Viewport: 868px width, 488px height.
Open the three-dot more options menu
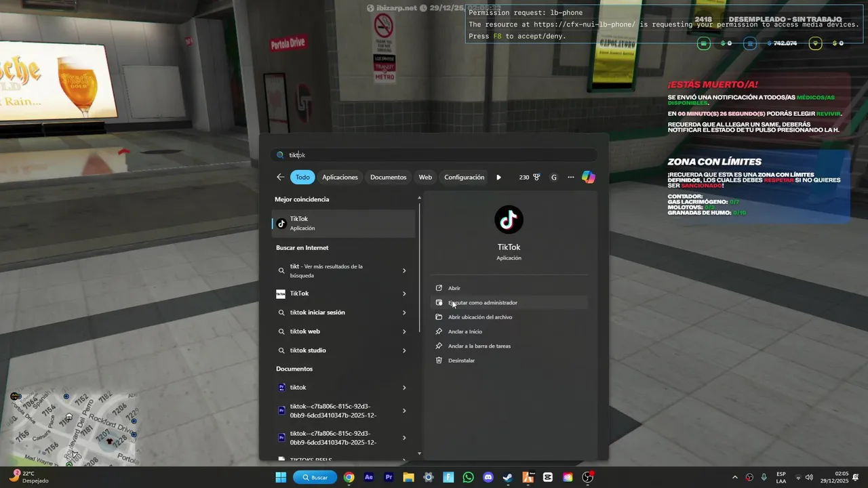coord(571,177)
